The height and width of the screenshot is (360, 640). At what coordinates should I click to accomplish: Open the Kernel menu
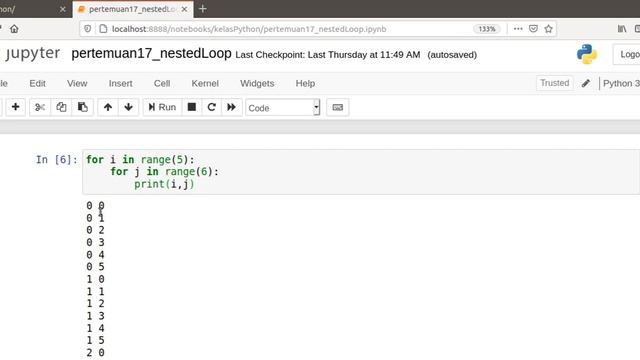point(205,83)
